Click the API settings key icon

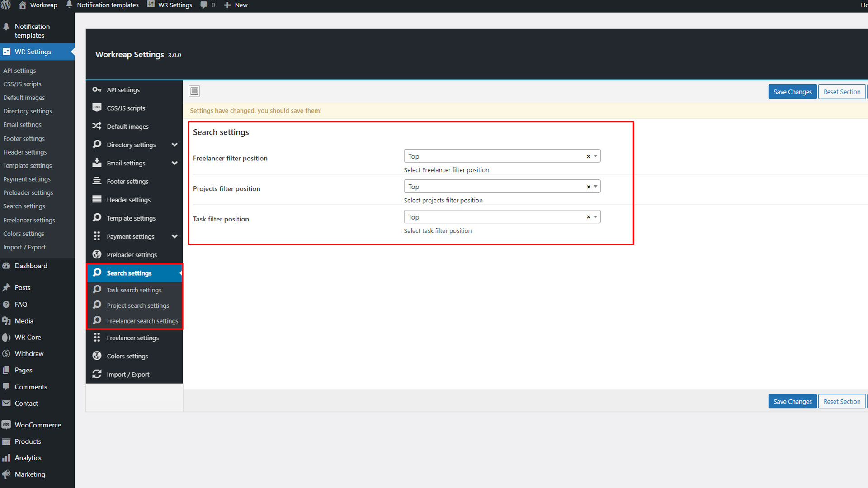[97, 89]
